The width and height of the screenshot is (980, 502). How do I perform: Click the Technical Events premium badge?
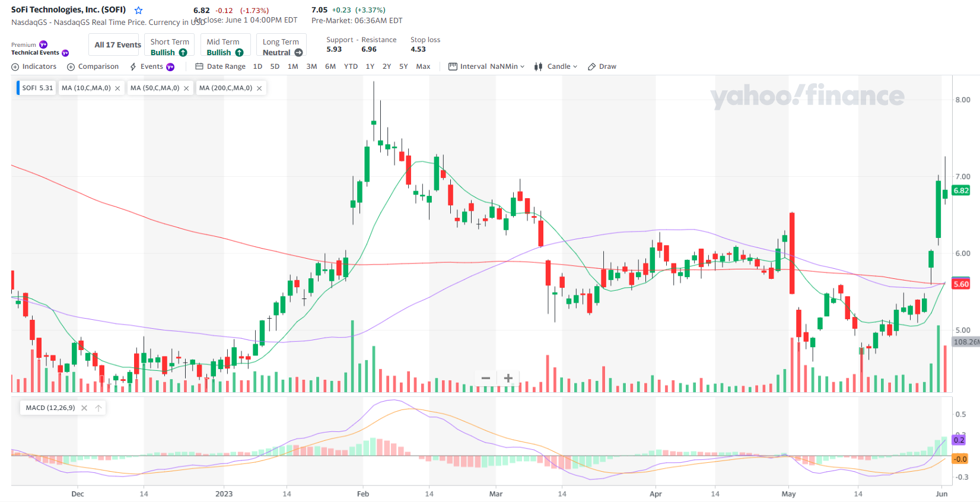tap(65, 53)
